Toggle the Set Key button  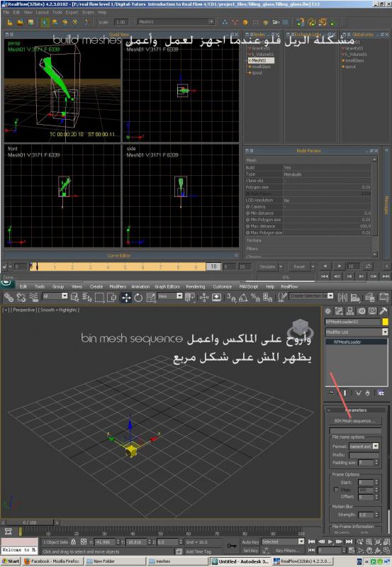[250, 551]
